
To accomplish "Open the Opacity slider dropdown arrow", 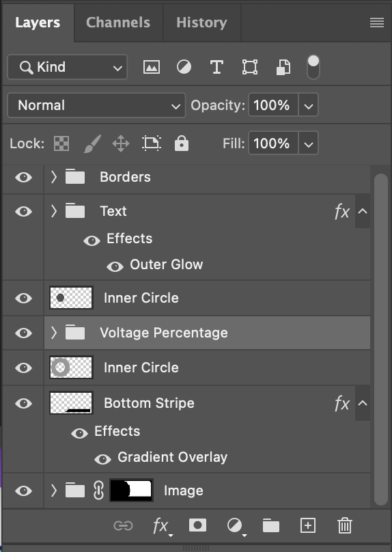I will pyautogui.click(x=308, y=105).
